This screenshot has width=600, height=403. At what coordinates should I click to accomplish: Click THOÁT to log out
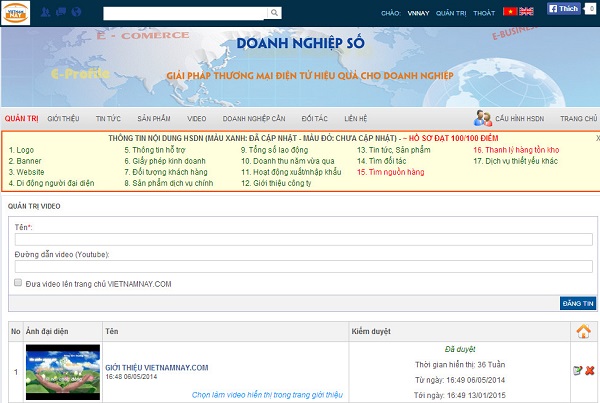[x=484, y=13]
